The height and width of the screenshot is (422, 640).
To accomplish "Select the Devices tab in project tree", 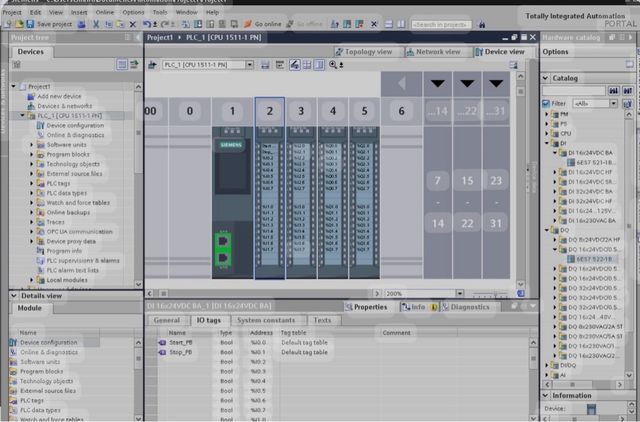I will pyautogui.click(x=30, y=52).
